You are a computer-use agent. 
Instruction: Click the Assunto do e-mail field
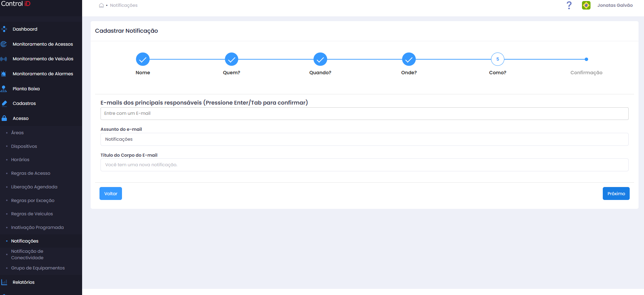pos(364,139)
